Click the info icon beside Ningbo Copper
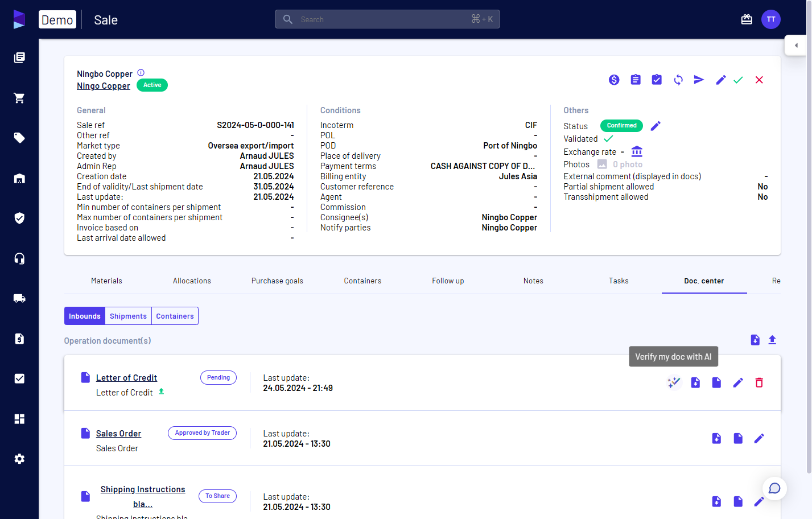This screenshot has height=519, width=812. click(141, 73)
